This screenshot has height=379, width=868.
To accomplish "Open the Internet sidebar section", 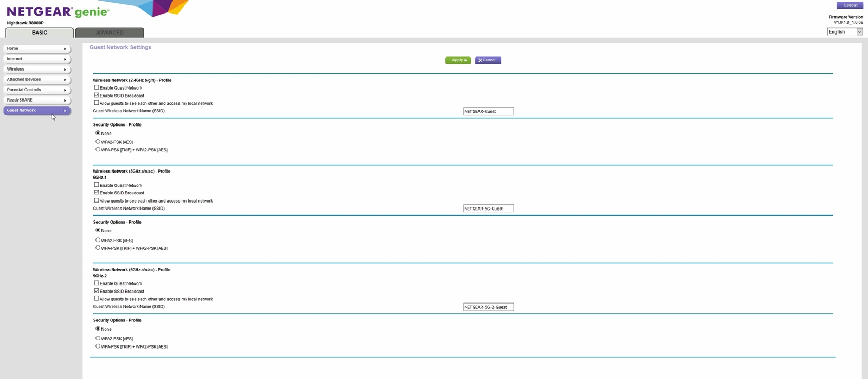I will coord(36,59).
